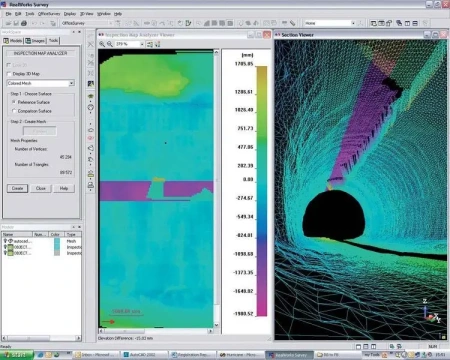
Task: Click the split horizontal layout icon
Action: point(415,23)
